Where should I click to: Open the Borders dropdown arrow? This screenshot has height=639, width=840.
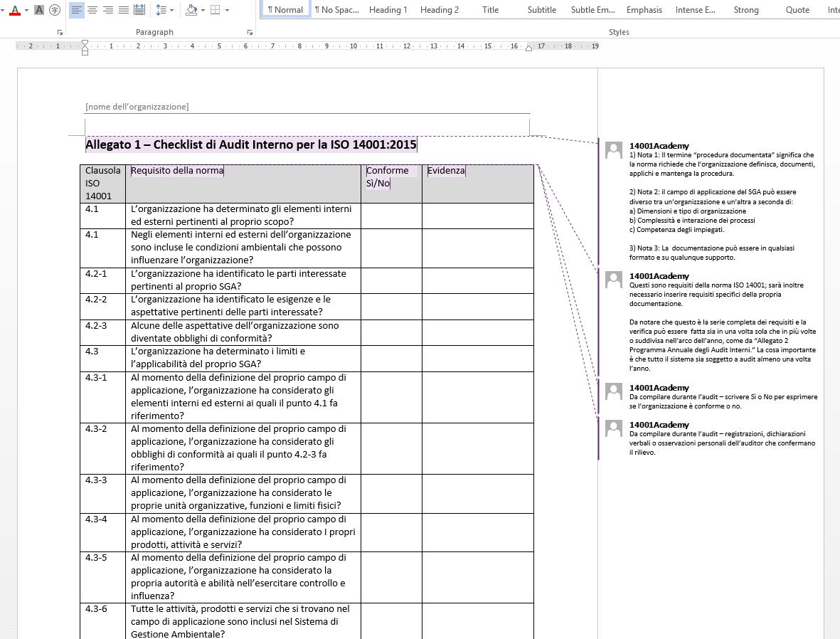(x=227, y=10)
